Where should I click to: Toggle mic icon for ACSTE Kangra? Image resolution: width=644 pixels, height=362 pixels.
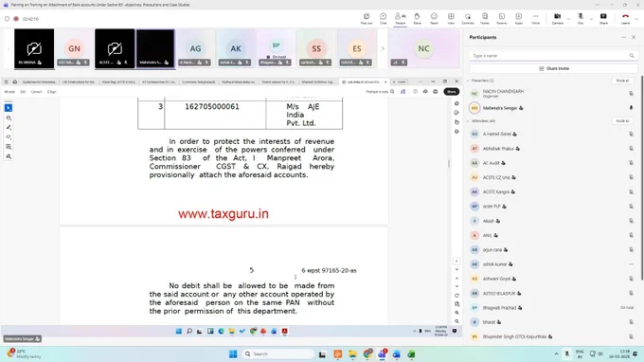(631, 191)
